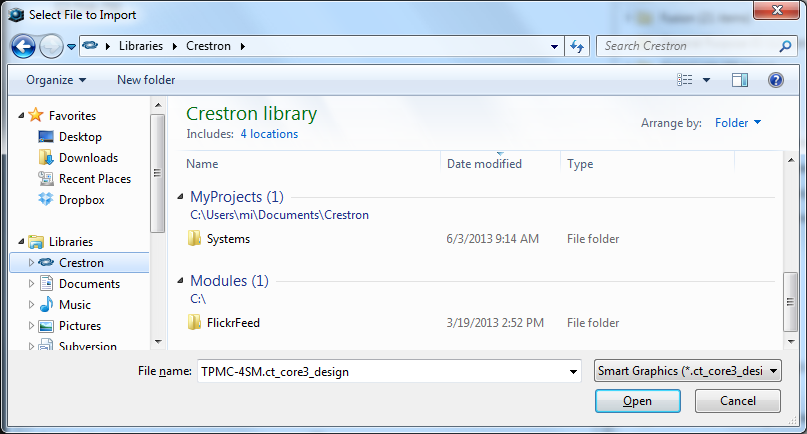This screenshot has height=434, width=807.
Task: Go back using the blue Back arrow
Action: [x=23, y=46]
